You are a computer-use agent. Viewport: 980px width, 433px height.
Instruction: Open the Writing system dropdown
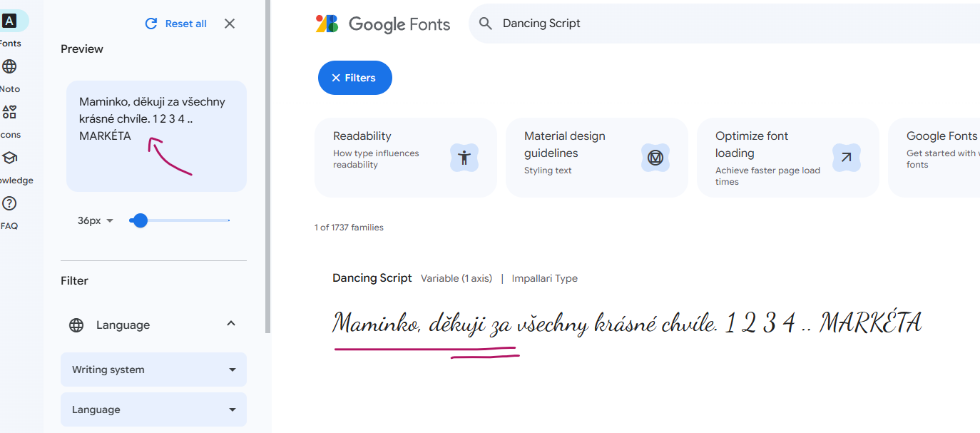pos(153,370)
